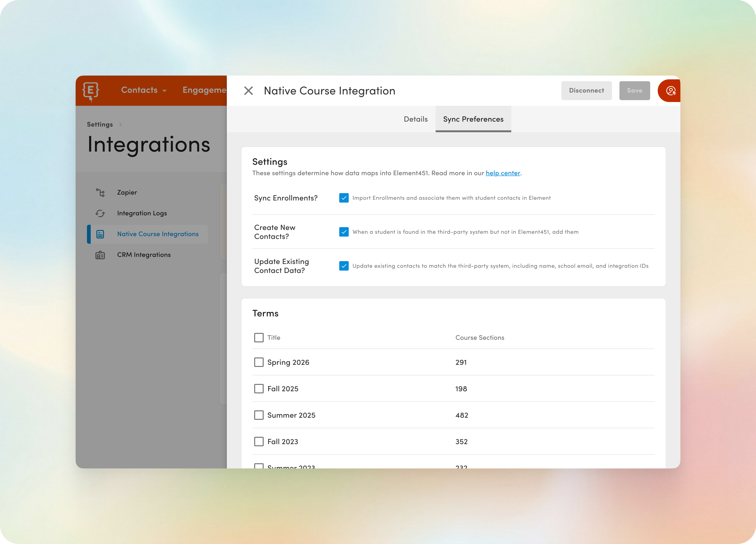Image resolution: width=756 pixels, height=544 pixels.
Task: Switch to the Sync Preferences tab
Action: click(x=473, y=119)
